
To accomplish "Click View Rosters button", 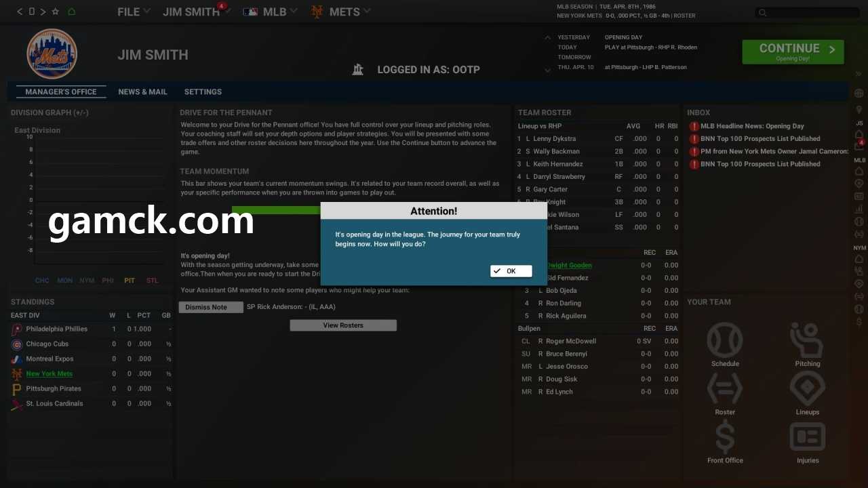I will [x=343, y=325].
